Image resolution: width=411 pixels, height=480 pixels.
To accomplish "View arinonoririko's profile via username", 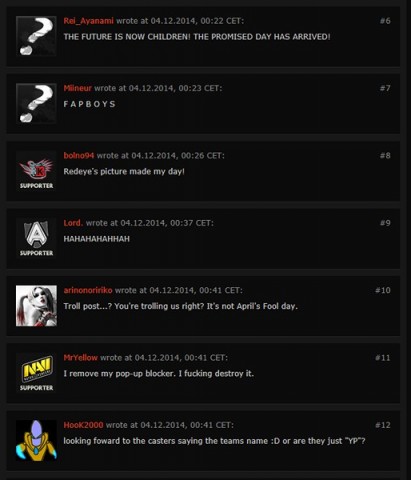I will [88, 290].
